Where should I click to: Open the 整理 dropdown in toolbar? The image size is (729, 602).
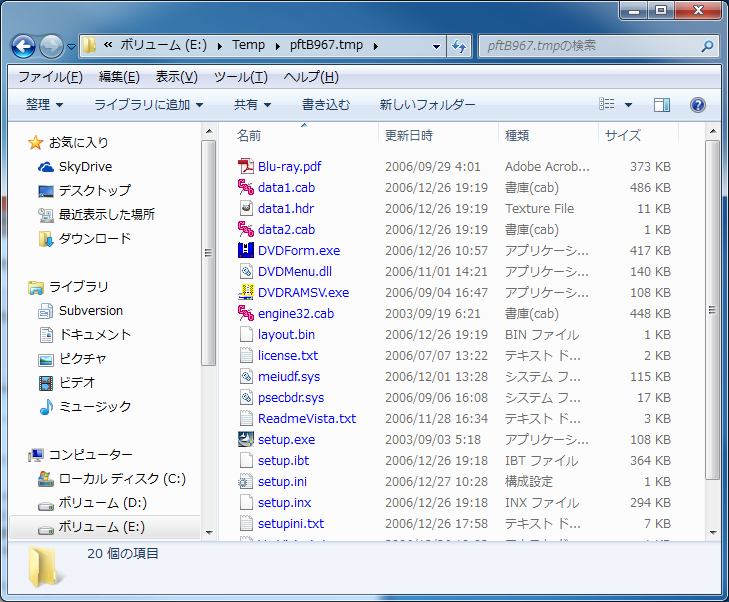[x=44, y=105]
